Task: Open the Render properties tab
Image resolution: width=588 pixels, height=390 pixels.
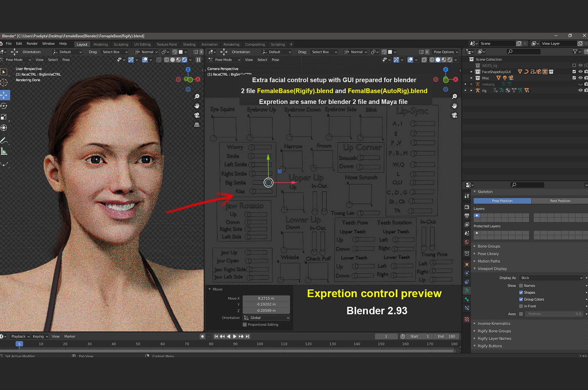Action: [467, 207]
